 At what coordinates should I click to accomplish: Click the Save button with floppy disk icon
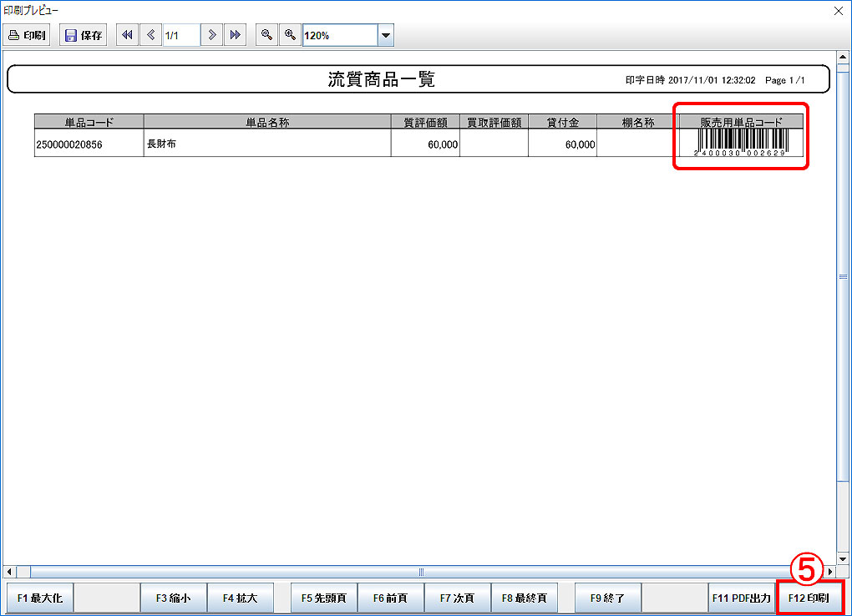(84, 35)
